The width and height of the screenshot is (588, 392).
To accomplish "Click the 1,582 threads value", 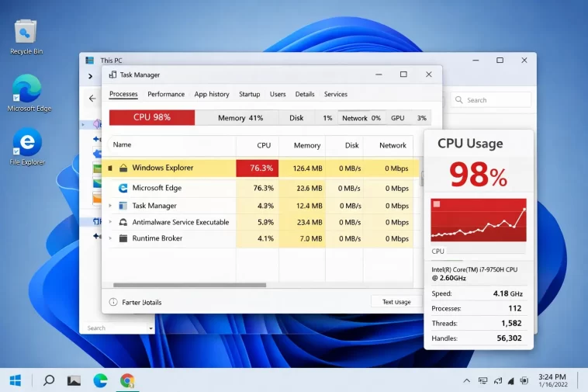I will (511, 323).
